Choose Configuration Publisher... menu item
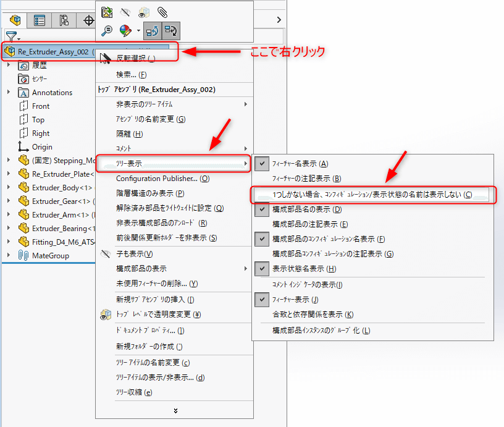Image resolution: width=504 pixels, height=427 pixels. pos(163,179)
